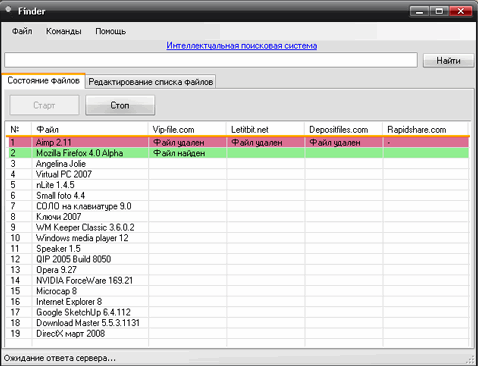Click the resize grip in status bar
Screen dimensions: 478x366
(x=471, y=359)
